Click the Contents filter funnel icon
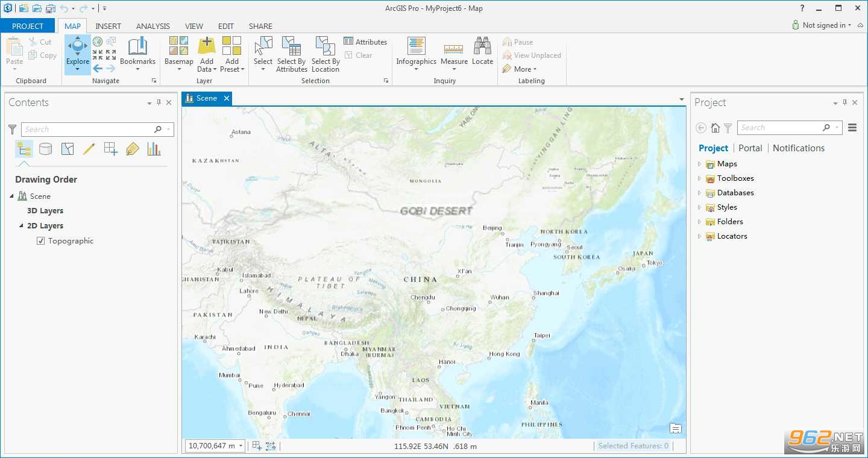Viewport: 868px width, 458px height. tap(12, 129)
